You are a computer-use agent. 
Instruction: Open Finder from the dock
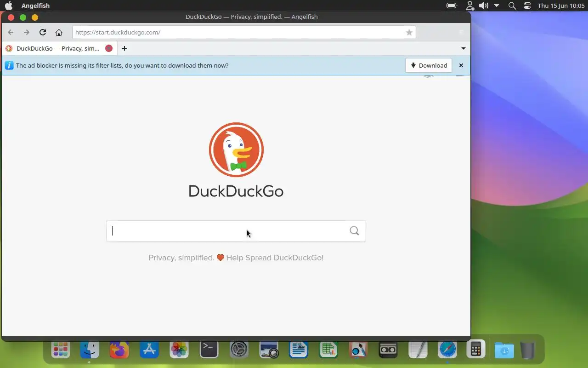coord(90,350)
